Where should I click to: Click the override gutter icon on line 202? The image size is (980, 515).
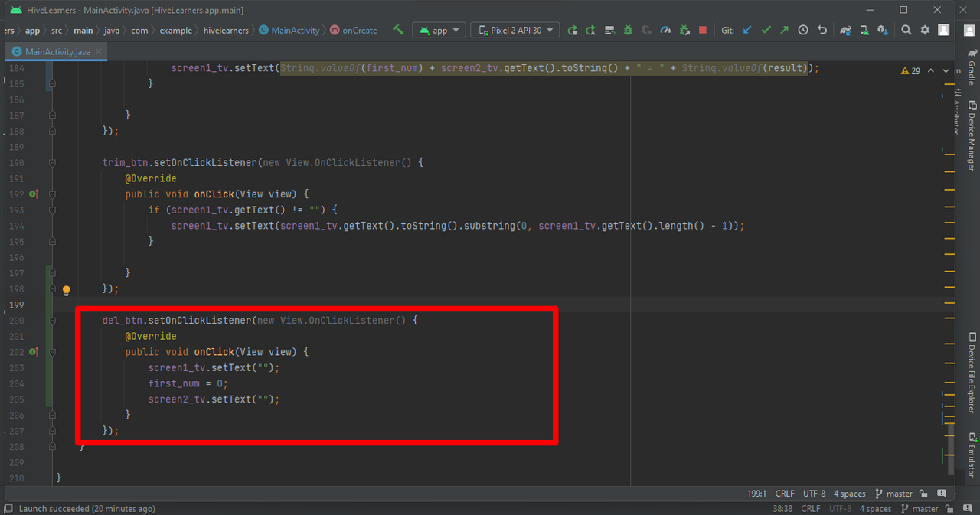point(33,352)
